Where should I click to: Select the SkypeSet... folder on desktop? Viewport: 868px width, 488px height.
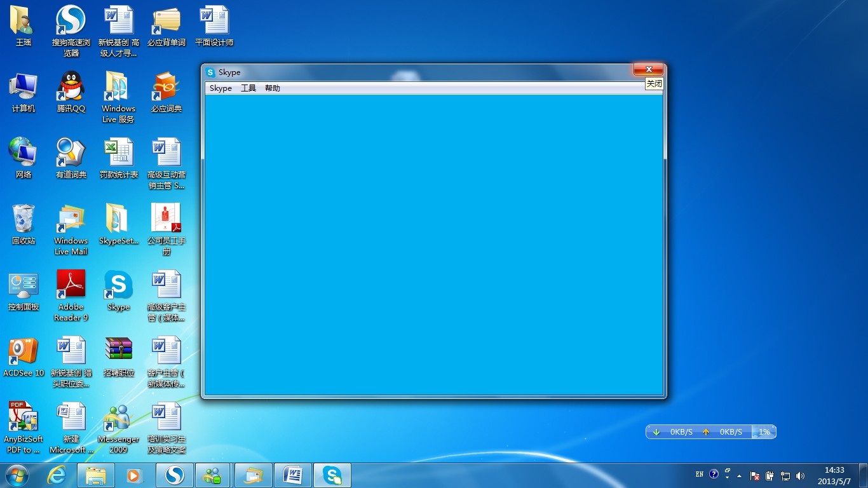coord(119,224)
